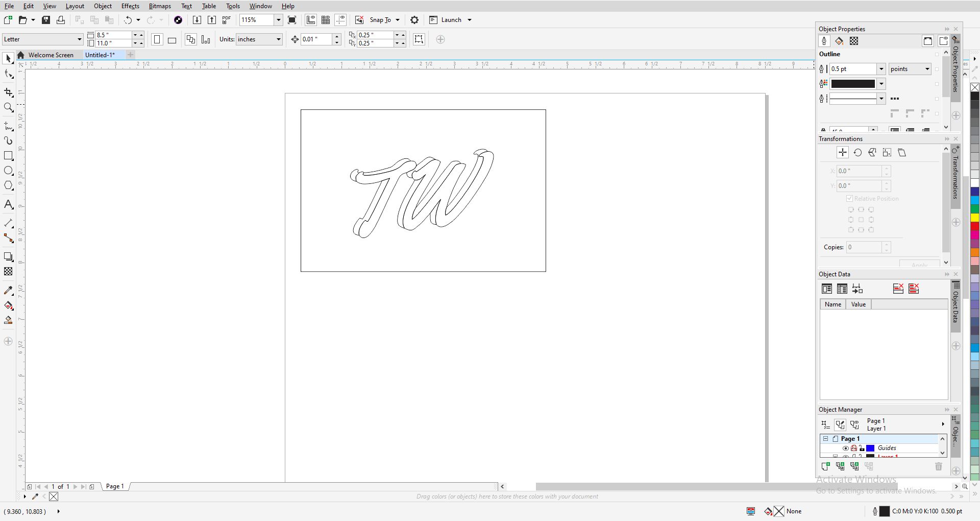Open Launch dropdown arrow
This screenshot has height=521, width=980.
(x=470, y=20)
